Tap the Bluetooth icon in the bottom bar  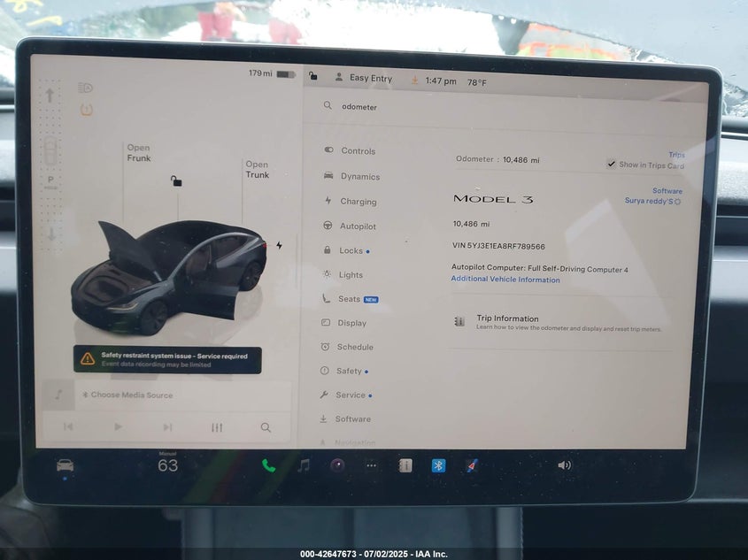438,465
